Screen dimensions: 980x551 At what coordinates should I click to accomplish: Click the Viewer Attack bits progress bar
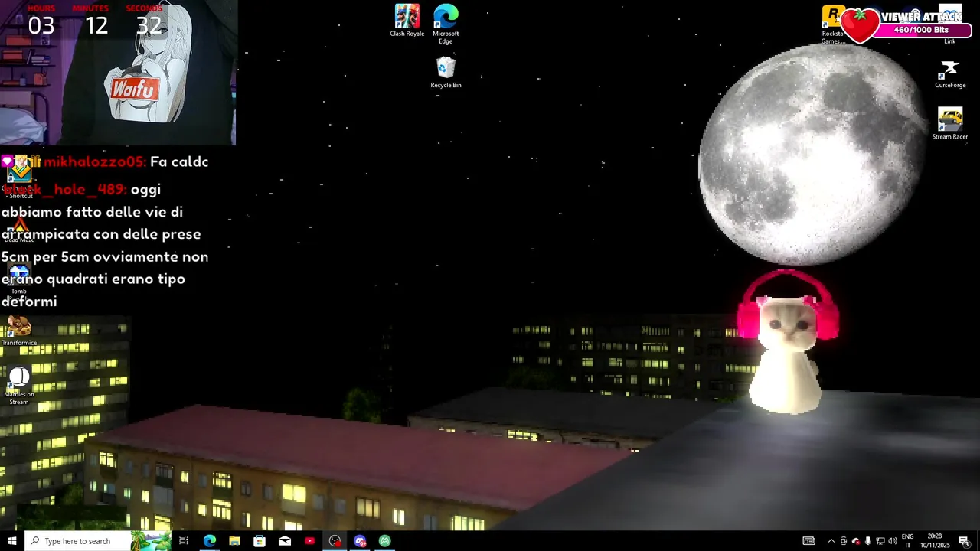923,30
